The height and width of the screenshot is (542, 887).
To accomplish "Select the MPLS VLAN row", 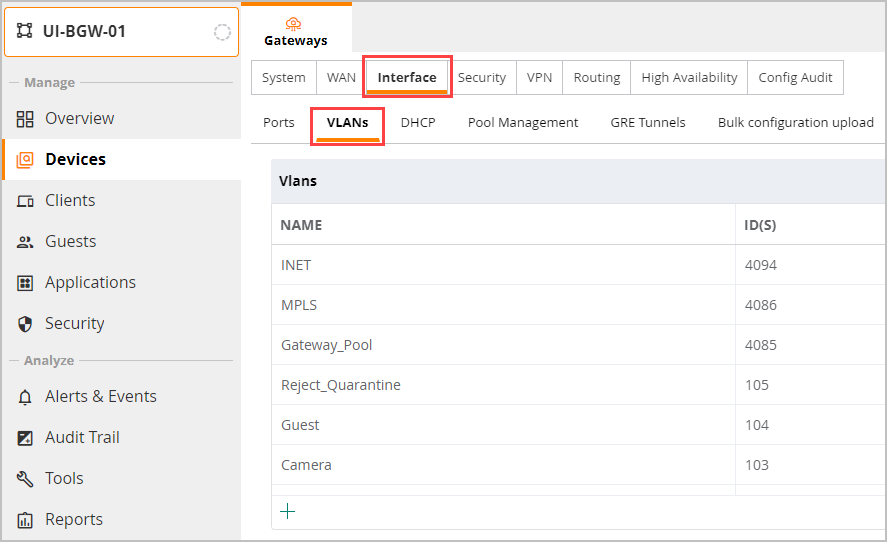I will pos(579,305).
